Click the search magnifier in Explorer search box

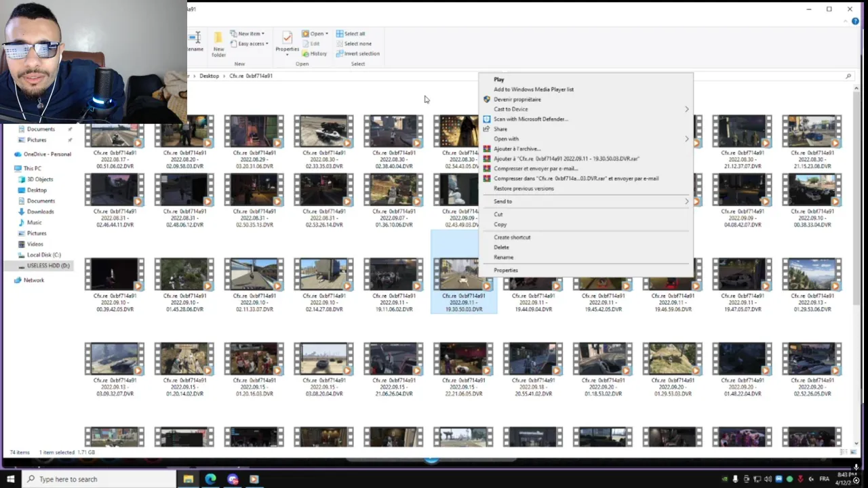848,77
